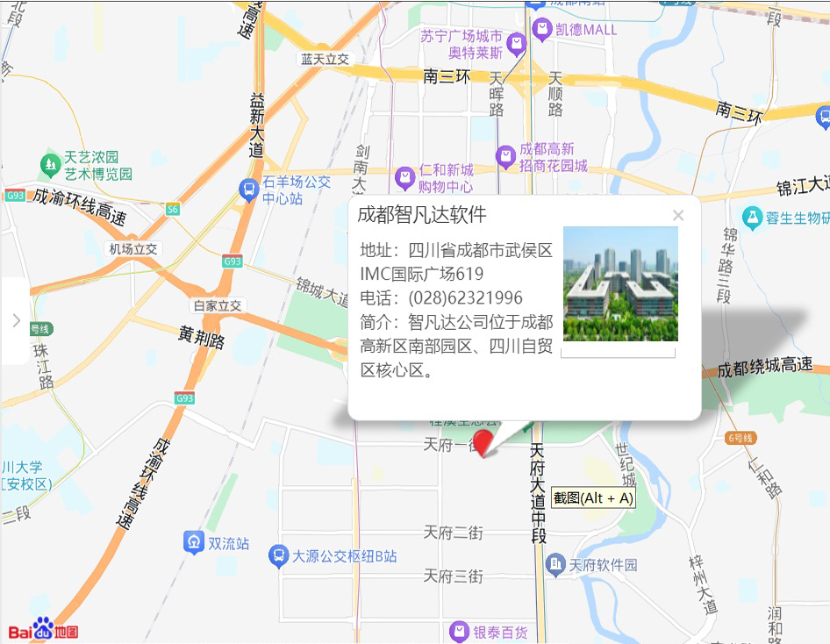Click the 仁和新城购物中心 shop icon

404,179
